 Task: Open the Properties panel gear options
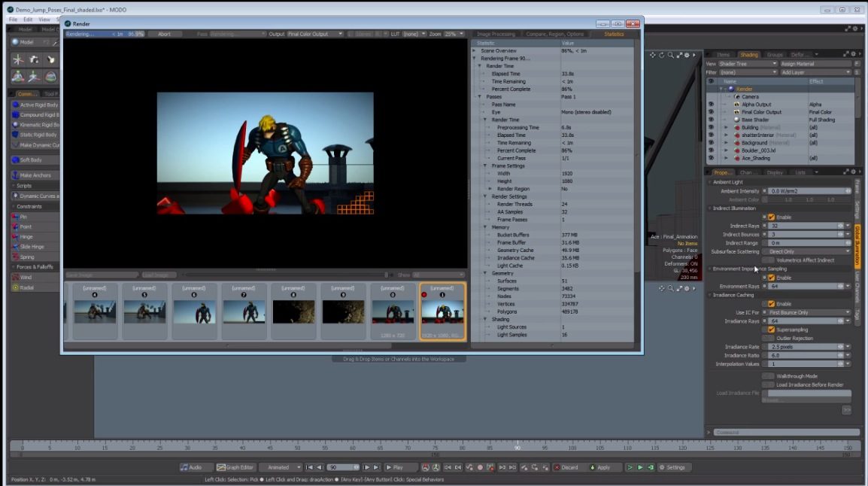pos(853,172)
